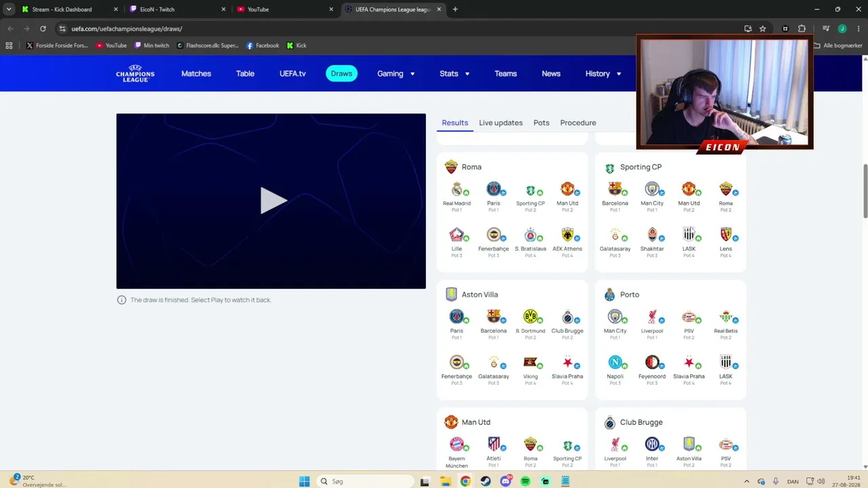Open the Flashscore.dk bookmark
Viewport: 868px width, 488px height.
(x=208, y=45)
